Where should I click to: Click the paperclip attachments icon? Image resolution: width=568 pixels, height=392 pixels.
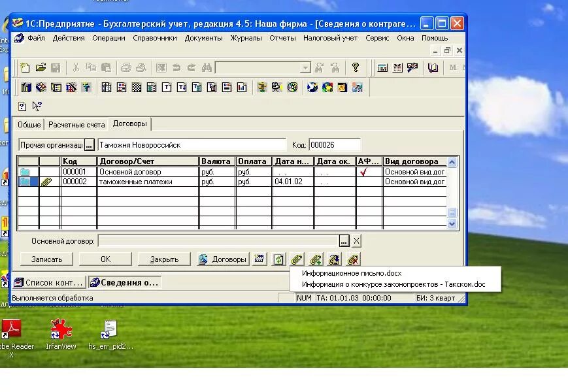[x=297, y=259]
